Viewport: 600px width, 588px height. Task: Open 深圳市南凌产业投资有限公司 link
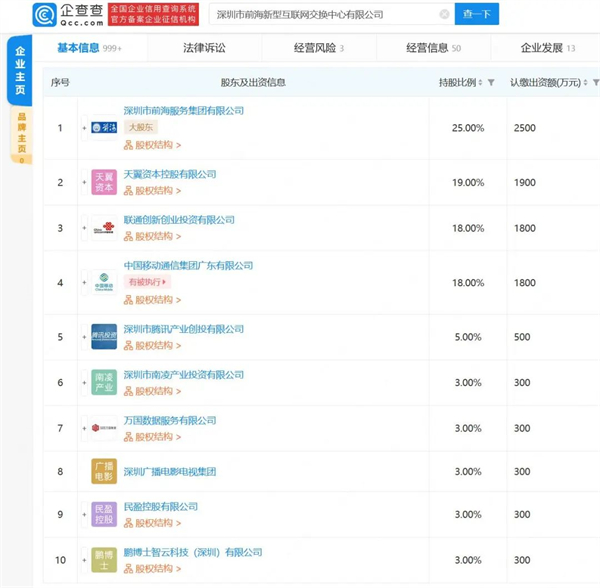click(x=184, y=375)
